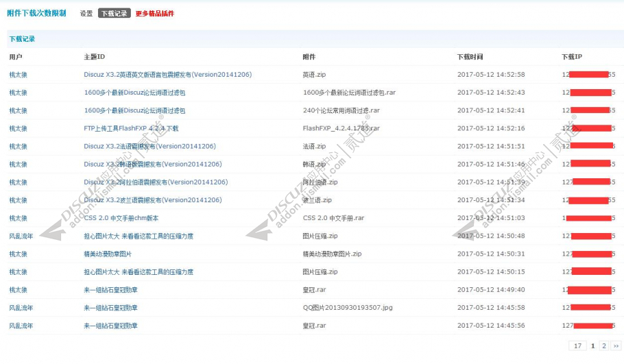
Task: Select attachment FlashFXP_4.2.4.1785.rar
Action: [x=341, y=128]
